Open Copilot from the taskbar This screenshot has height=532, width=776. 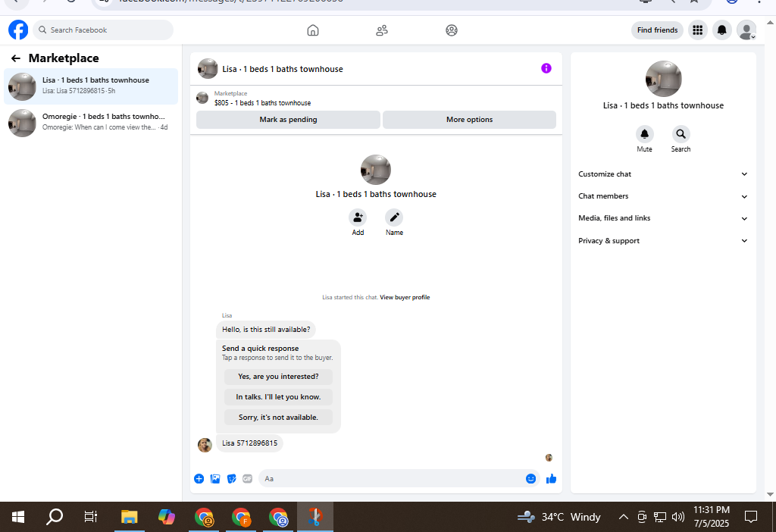click(x=166, y=517)
